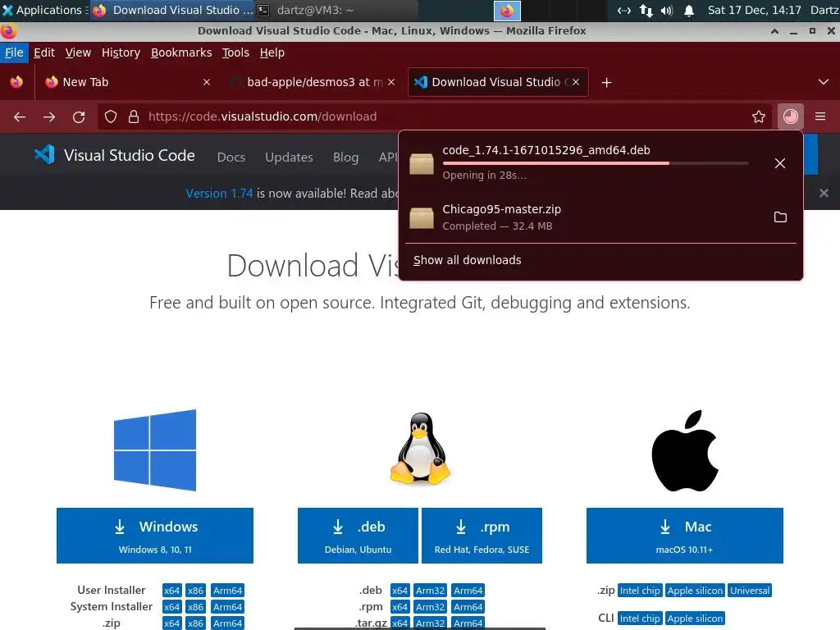The height and width of the screenshot is (630, 840).
Task: Click the blue Windows download button
Action: click(155, 536)
